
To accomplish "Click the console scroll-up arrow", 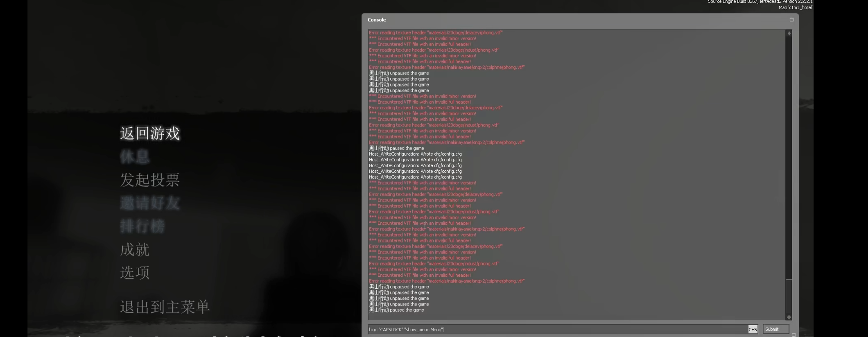I will tap(789, 34).
